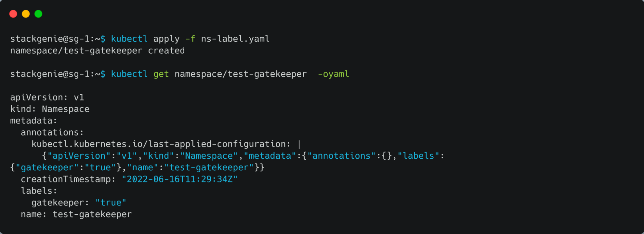Click the kubectl.kubernetes.io/last-applied-configuration key
644x234 pixels.
pyautogui.click(x=161, y=144)
